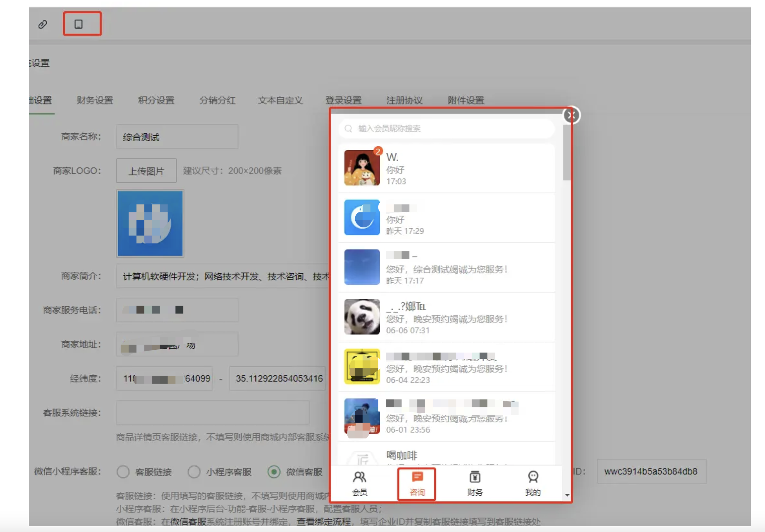The height and width of the screenshot is (532, 765).
Task: Switch to 文本自定义 tab
Action: (x=280, y=100)
